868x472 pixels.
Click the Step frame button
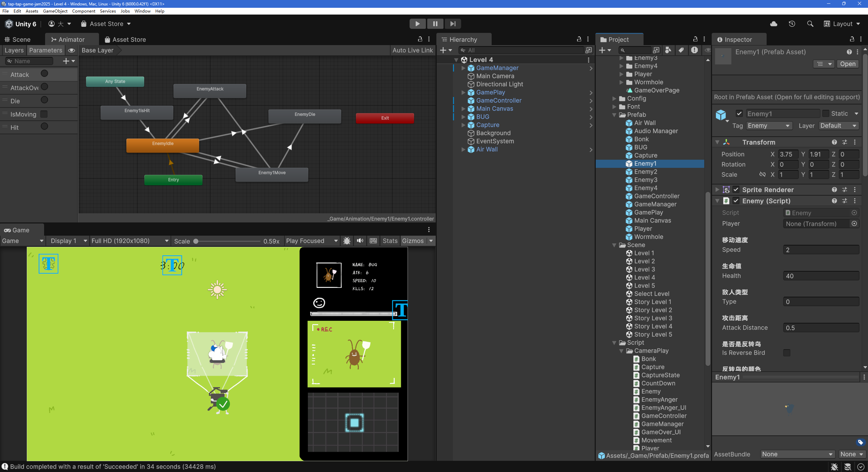tap(453, 24)
